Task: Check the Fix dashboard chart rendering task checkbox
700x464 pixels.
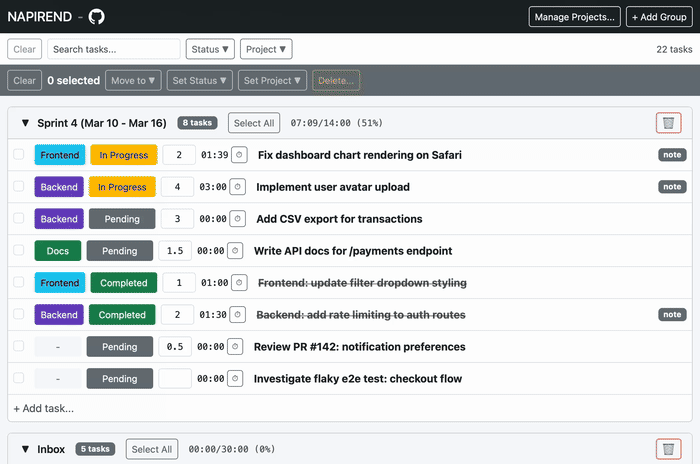Action: [18, 155]
